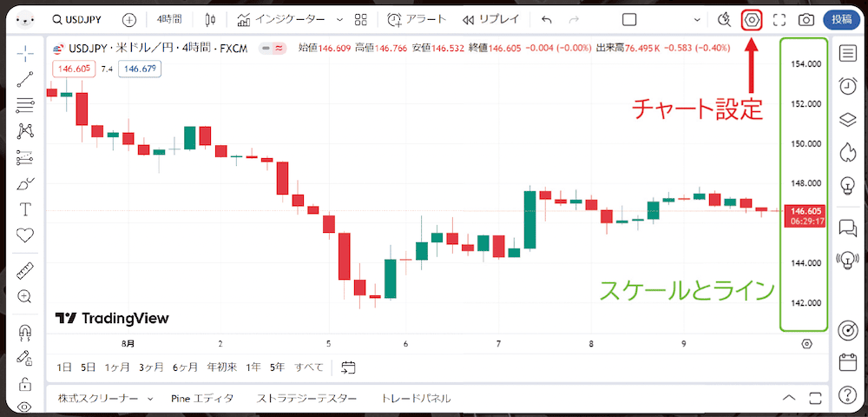Start bar リプレイ replay
868x417 pixels.
491,20
